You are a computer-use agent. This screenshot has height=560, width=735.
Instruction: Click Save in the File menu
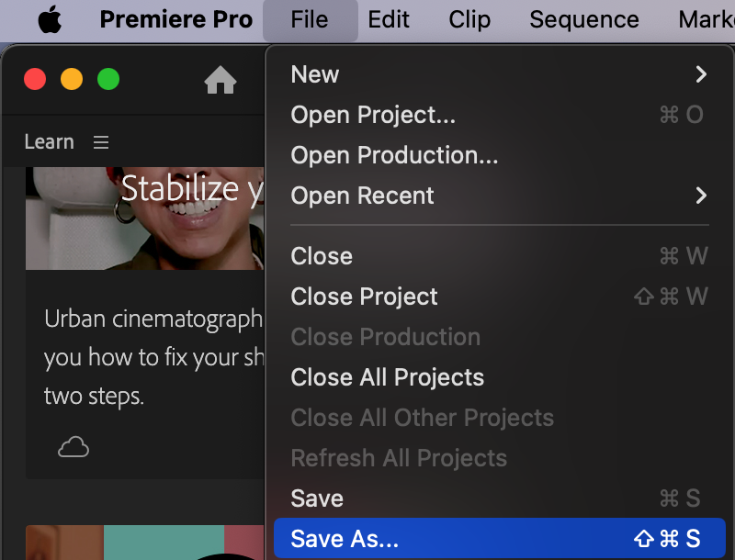click(317, 498)
